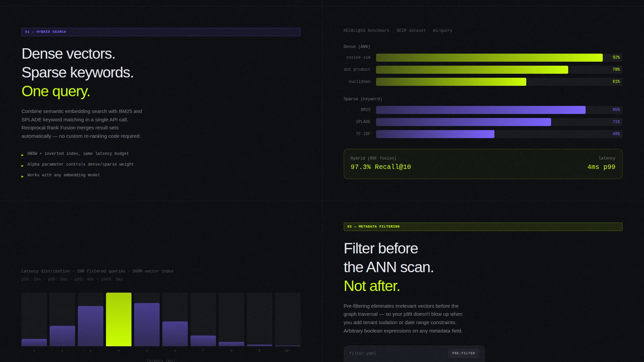Click the '01 — HYBRID SEARCH' section badge

pyautogui.click(x=161, y=32)
